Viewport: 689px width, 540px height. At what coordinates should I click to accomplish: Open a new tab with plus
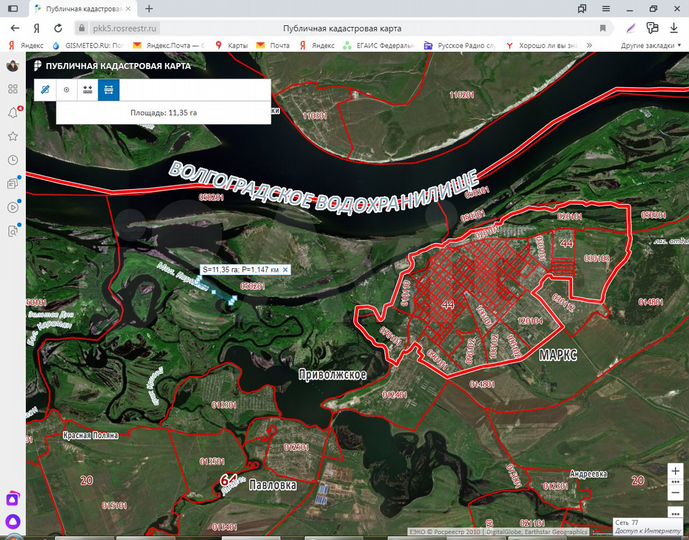point(149,8)
